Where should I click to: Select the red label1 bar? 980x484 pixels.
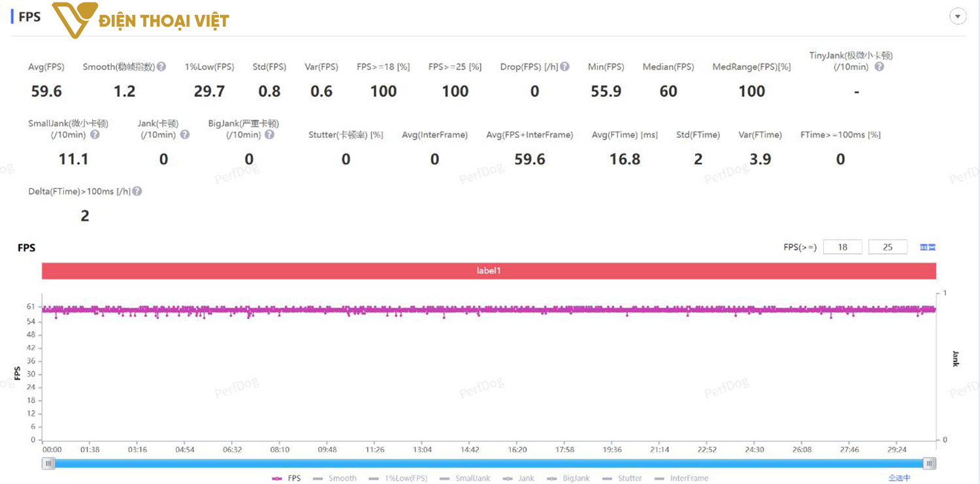click(489, 270)
